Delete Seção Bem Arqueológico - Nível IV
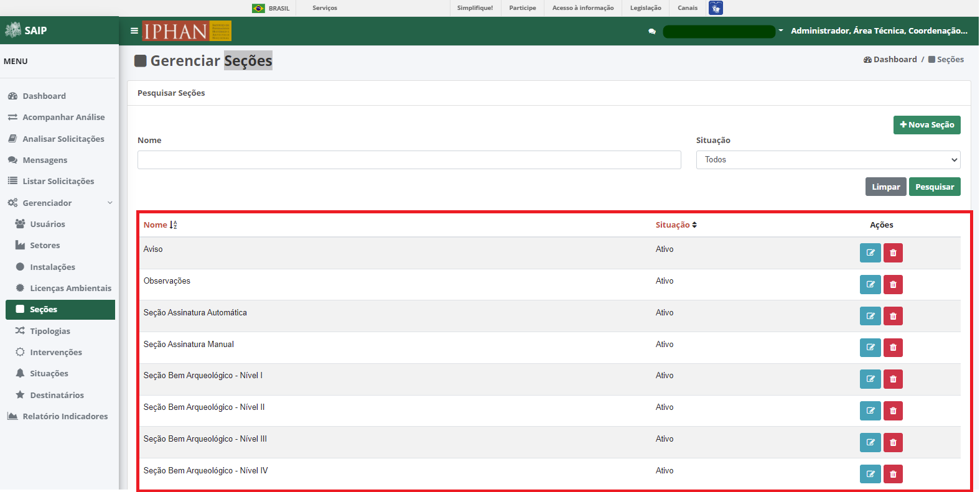This screenshot has width=980, height=492. coord(893,474)
